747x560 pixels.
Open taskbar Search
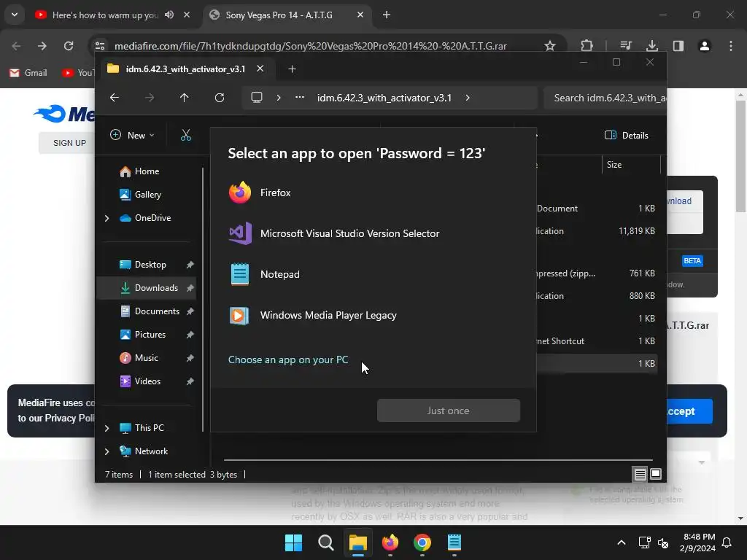(x=326, y=542)
